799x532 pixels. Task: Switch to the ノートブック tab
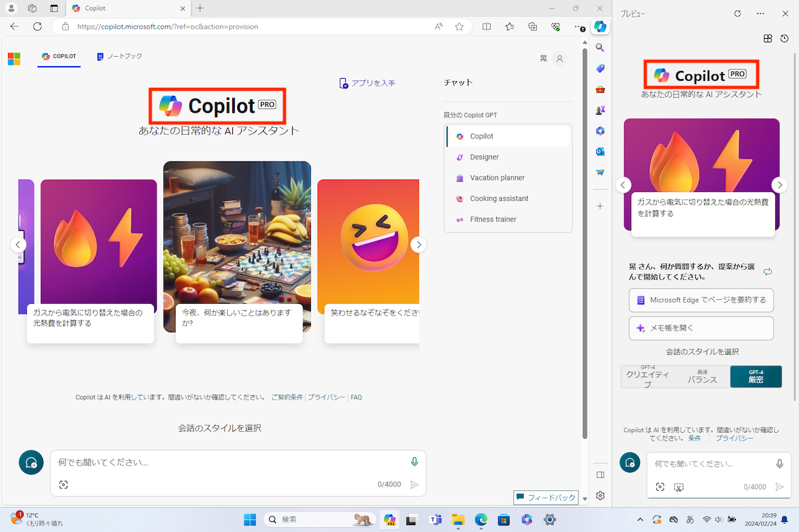pos(119,56)
